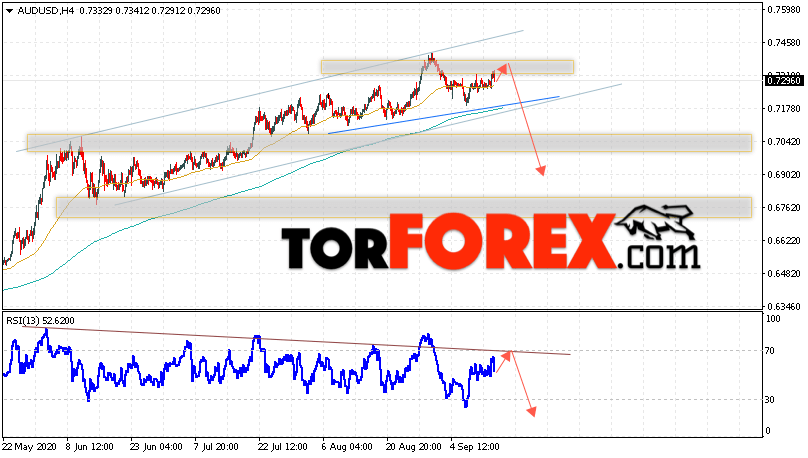Click the 23 Jun 04:00 date label
The height and width of the screenshot is (458, 808).
(156, 447)
